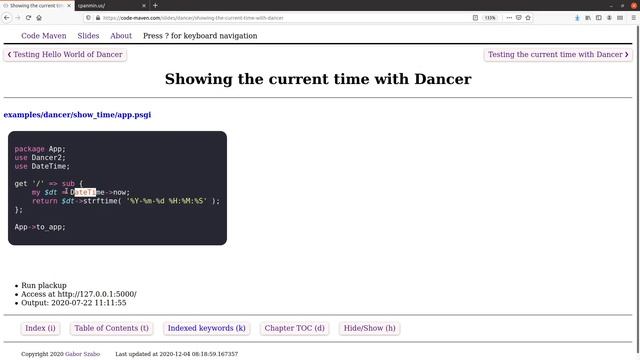Image resolution: width=640 pixels, height=360 pixels.
Task: Open the Slides nav link
Action: click(x=88, y=36)
